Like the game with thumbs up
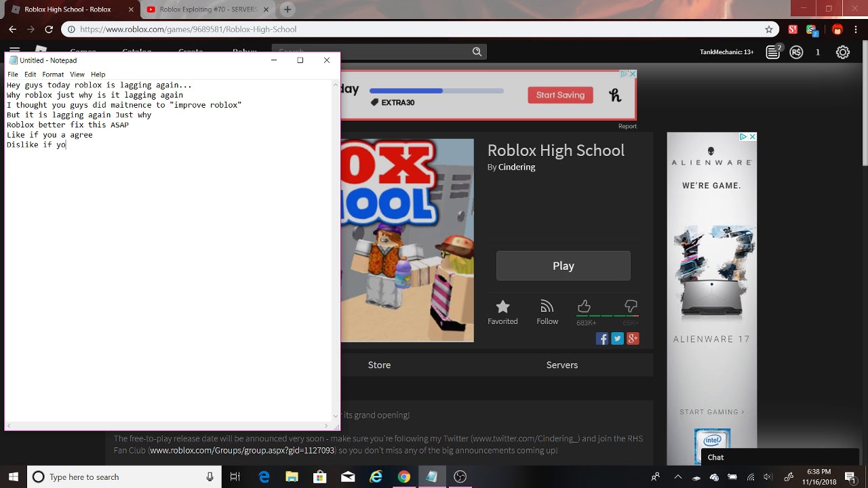Image resolution: width=868 pixels, height=488 pixels. point(584,306)
